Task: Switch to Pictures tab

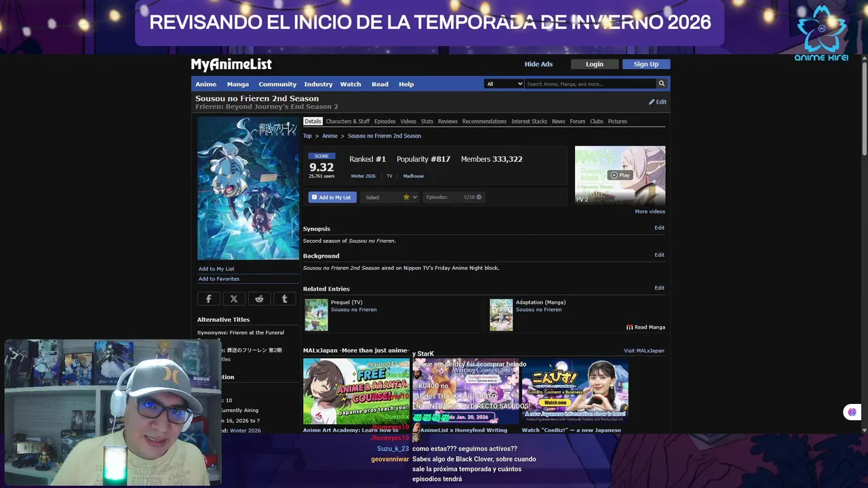Action: 617,121
